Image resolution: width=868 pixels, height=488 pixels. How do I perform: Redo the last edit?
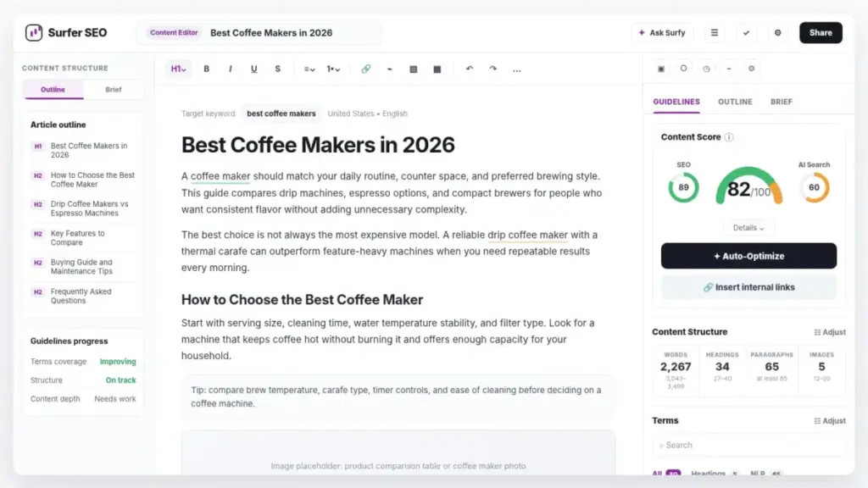tap(493, 69)
